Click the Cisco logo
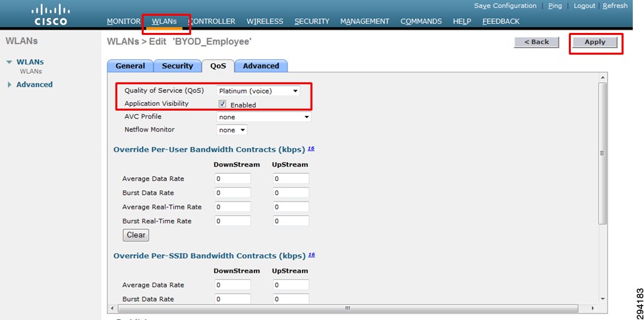The height and width of the screenshot is (320, 644). pyautogui.click(x=51, y=15)
